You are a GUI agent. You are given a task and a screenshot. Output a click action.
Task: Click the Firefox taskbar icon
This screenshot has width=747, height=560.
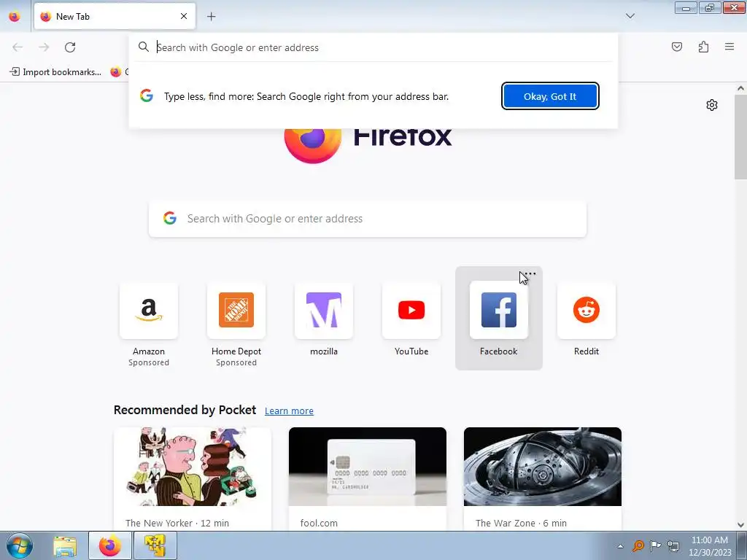(x=110, y=545)
